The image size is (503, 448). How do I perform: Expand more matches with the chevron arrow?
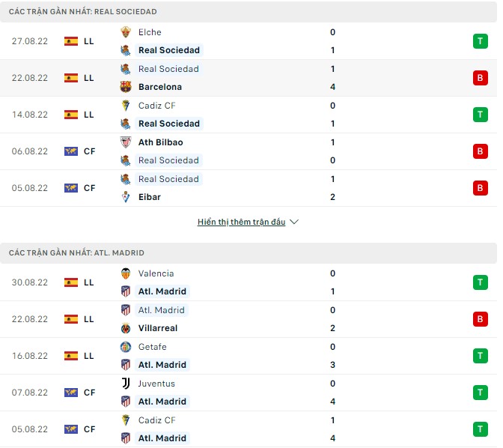294,223
